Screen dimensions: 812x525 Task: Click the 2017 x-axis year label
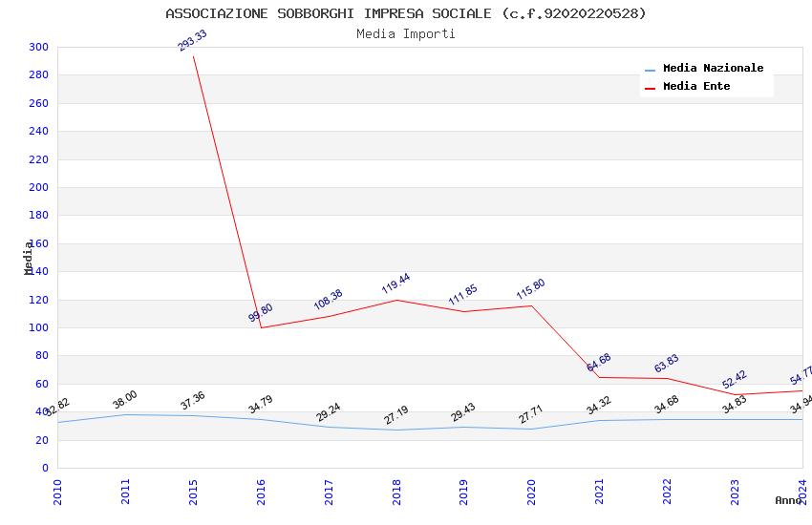click(x=329, y=492)
